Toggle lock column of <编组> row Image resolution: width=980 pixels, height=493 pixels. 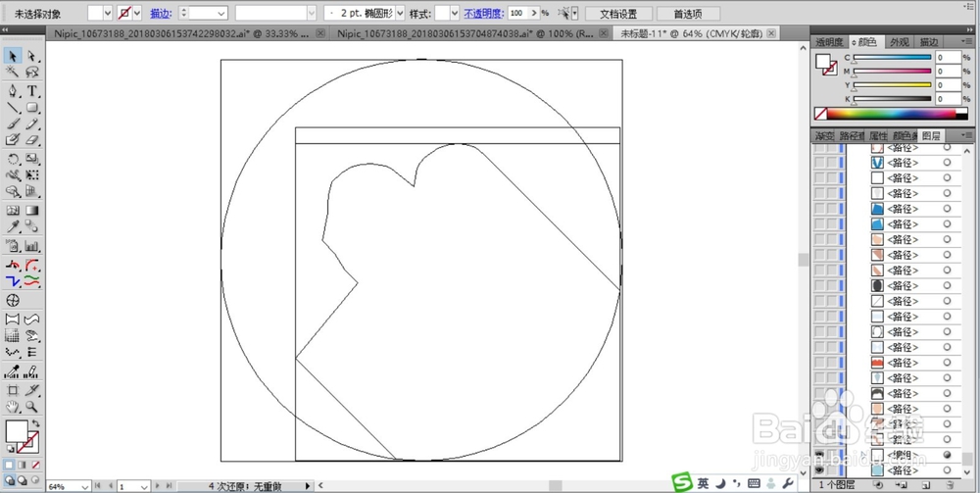pos(831,455)
